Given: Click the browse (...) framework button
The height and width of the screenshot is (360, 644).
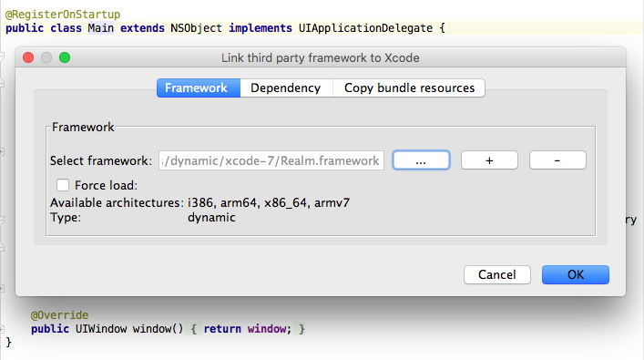Looking at the screenshot, I should click(421, 160).
